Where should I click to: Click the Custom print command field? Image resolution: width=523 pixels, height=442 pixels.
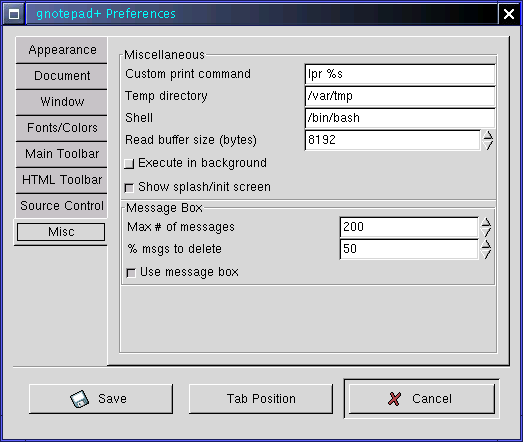click(x=400, y=74)
